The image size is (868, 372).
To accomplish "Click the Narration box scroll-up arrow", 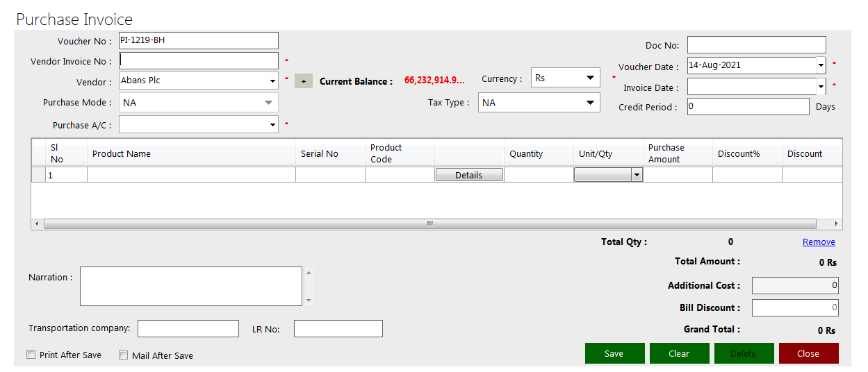I will [309, 272].
